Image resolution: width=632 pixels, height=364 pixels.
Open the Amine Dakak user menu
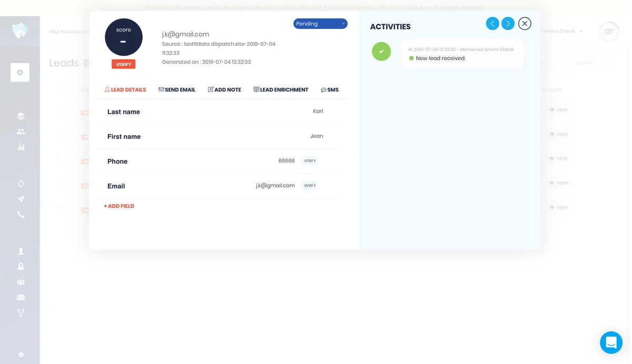tap(562, 32)
